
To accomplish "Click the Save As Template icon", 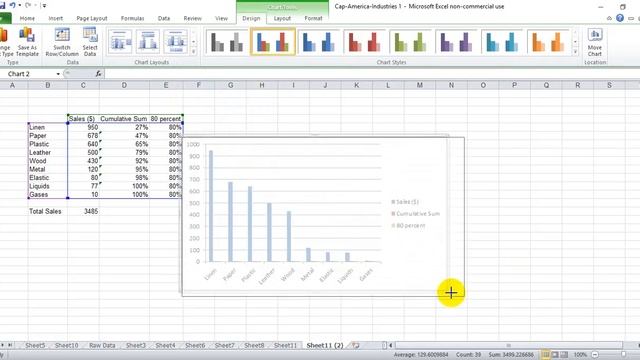I will coord(27,42).
